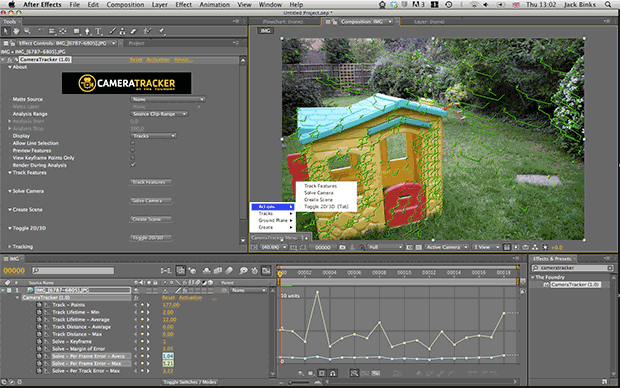Click the timeline horizontal scrollbar
Viewport: 620px width, 388px height.
422,382
